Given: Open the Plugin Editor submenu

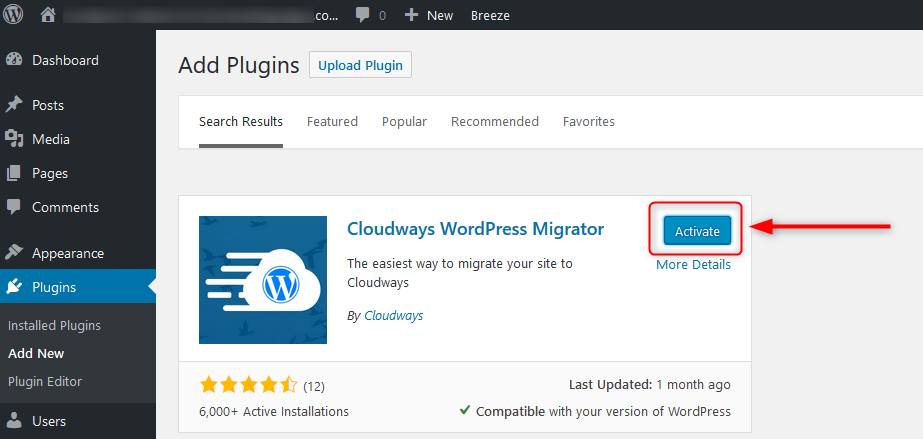Looking at the screenshot, I should pyautogui.click(x=45, y=381).
